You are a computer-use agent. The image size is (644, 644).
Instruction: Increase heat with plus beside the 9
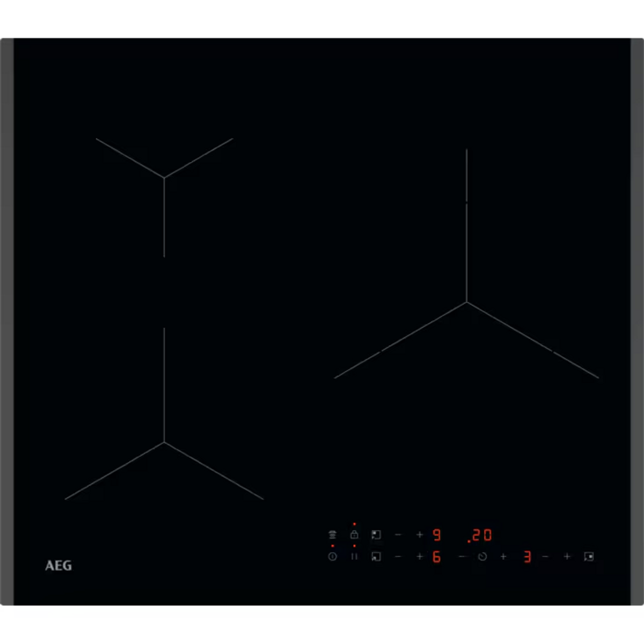(x=420, y=535)
